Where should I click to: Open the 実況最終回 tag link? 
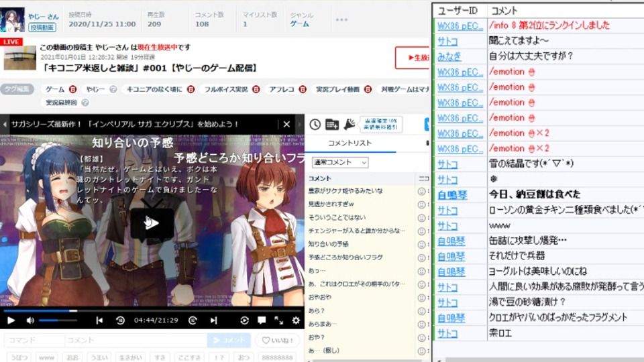tap(61, 103)
